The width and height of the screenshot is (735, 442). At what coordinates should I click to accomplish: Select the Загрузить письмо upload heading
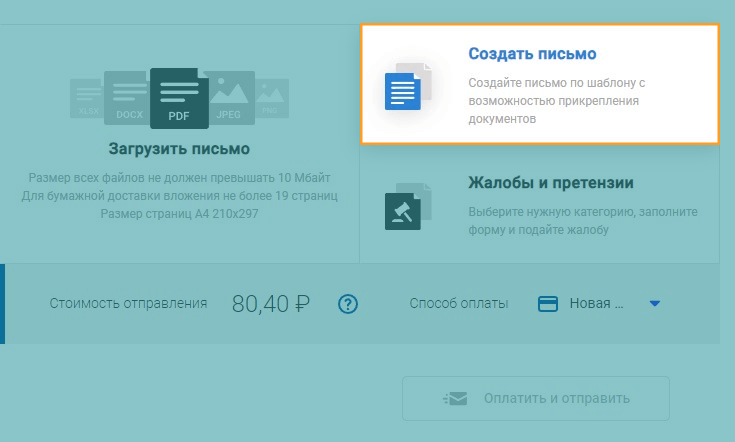179,149
